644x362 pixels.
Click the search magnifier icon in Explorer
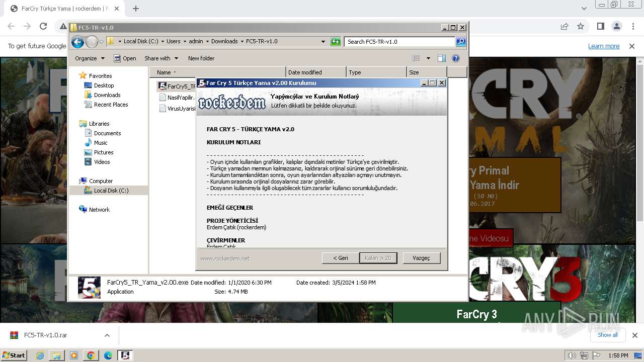coord(461,42)
